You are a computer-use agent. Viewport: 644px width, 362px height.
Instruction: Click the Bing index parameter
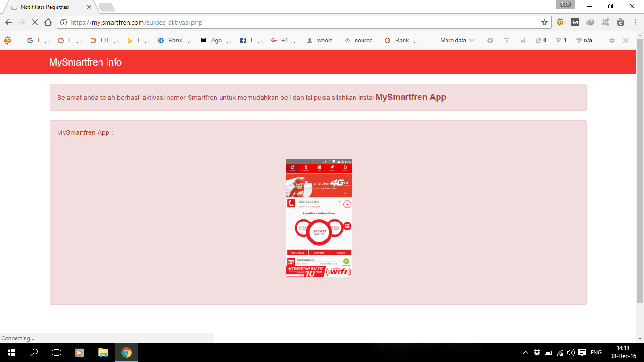click(138, 41)
